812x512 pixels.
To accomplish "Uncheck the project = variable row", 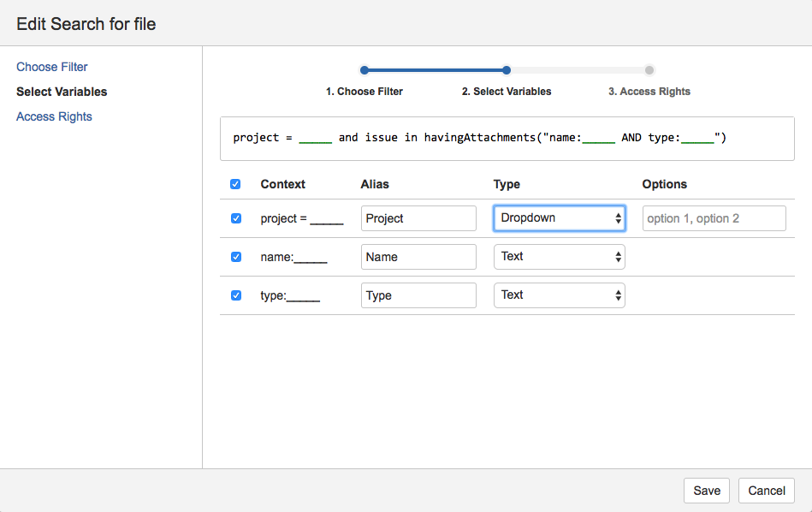I will click(x=235, y=218).
